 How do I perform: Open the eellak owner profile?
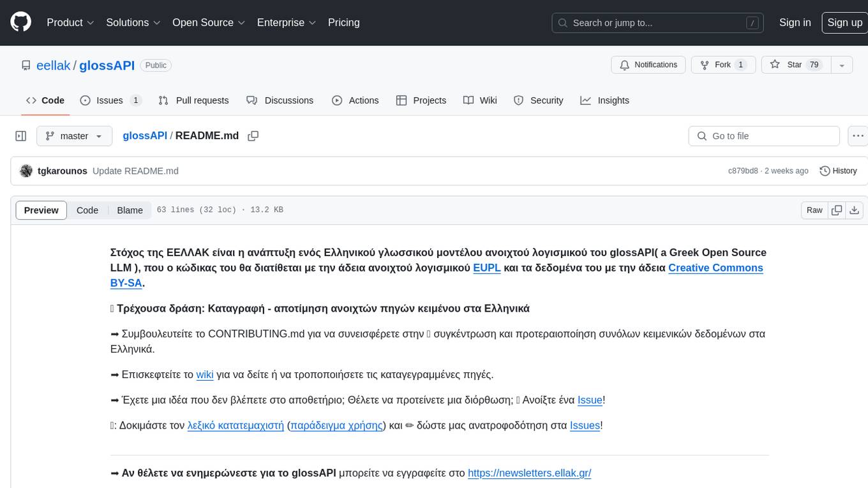click(54, 65)
